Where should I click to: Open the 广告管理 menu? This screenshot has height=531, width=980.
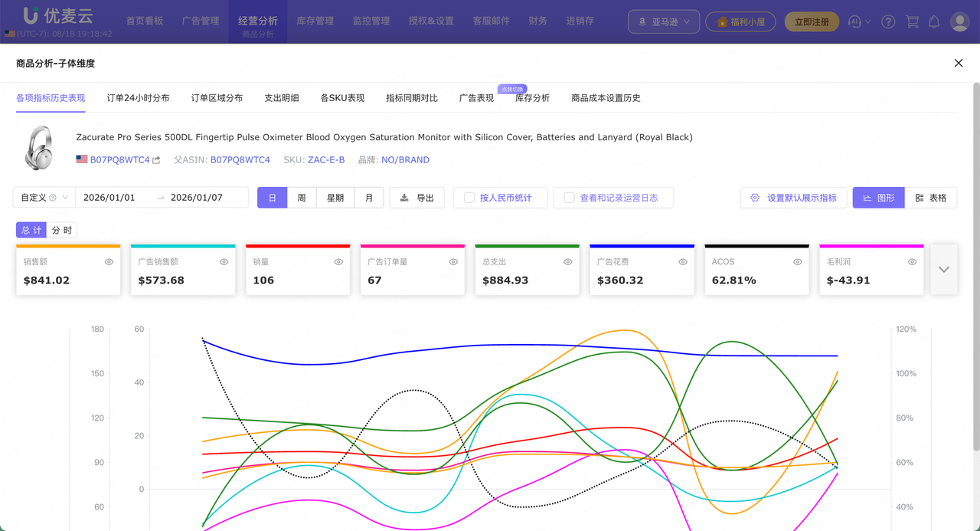click(x=201, y=21)
